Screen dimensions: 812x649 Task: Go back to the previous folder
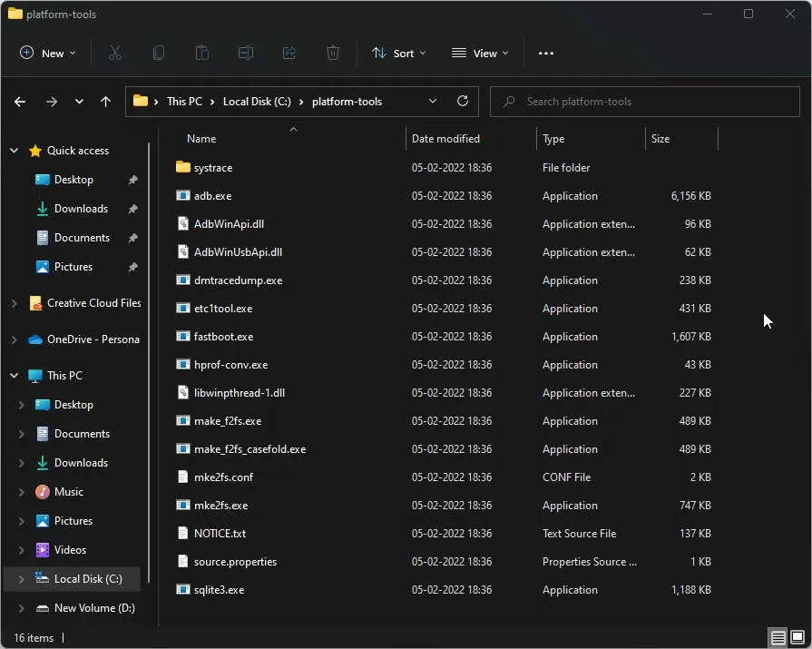19,101
